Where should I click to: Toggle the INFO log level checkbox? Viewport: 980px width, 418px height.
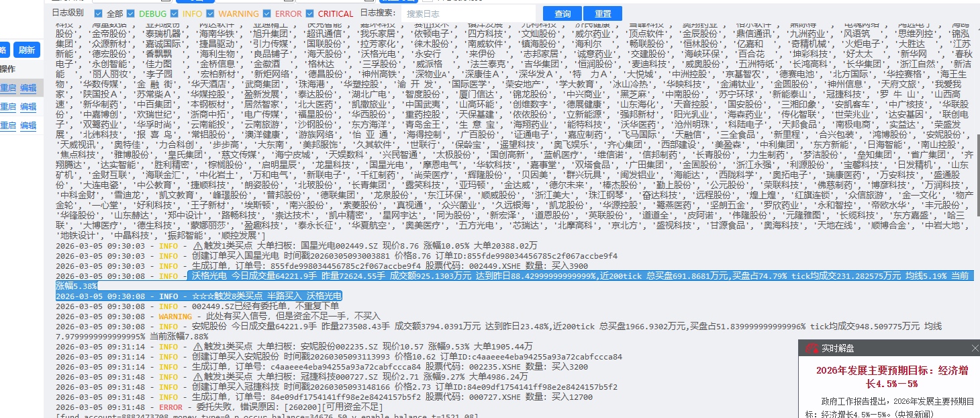175,13
